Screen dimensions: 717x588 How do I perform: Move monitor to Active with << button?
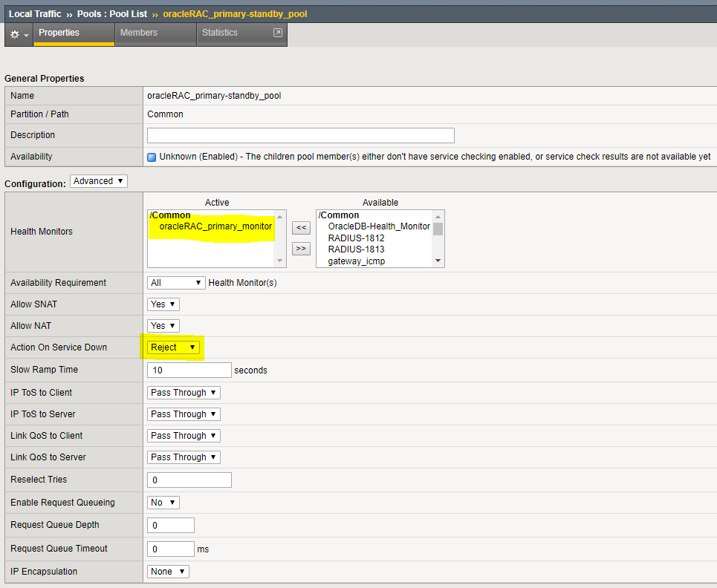click(301, 227)
